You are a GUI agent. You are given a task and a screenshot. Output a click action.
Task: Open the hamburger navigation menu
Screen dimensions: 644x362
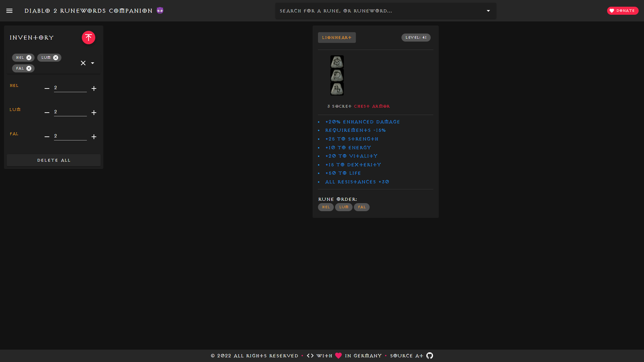pos(9,11)
